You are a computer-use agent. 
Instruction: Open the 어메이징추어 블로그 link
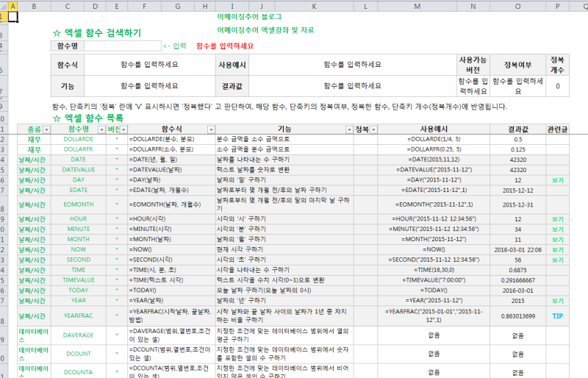click(x=249, y=16)
